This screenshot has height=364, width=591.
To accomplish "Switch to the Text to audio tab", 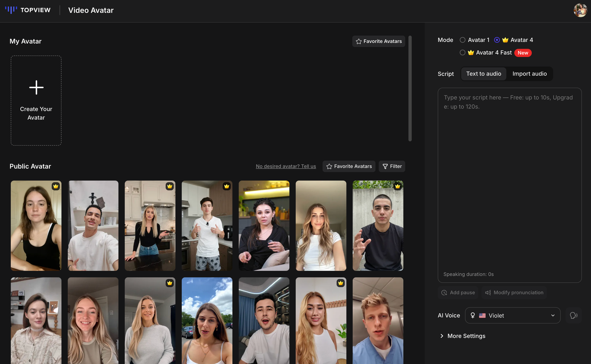I will (x=483, y=74).
